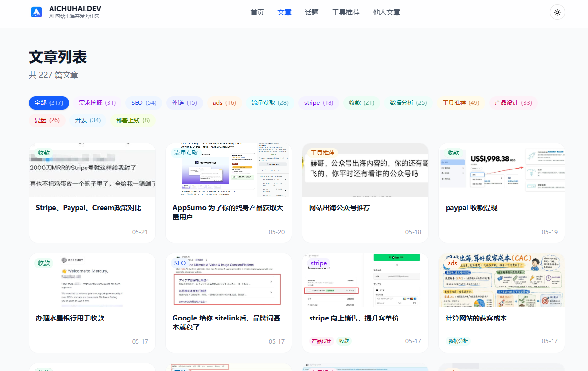The image size is (588, 371).
Task: Select the 全部 (217) filter chip
Action: pyautogui.click(x=49, y=102)
